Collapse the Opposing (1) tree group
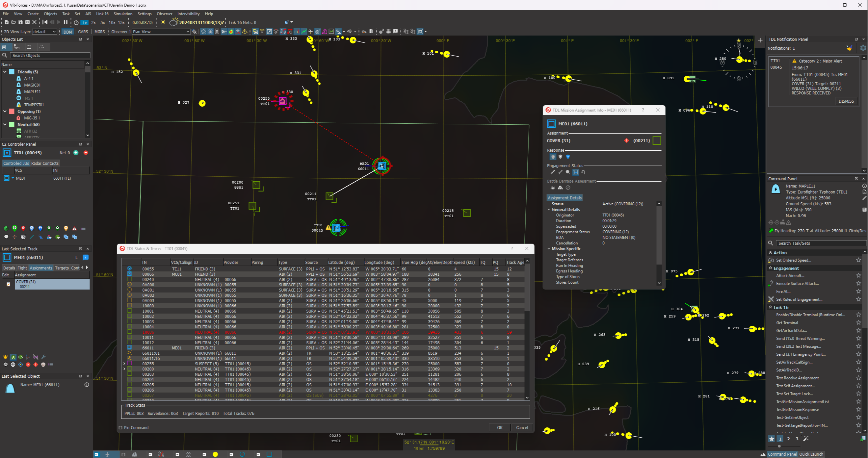 tap(5, 111)
